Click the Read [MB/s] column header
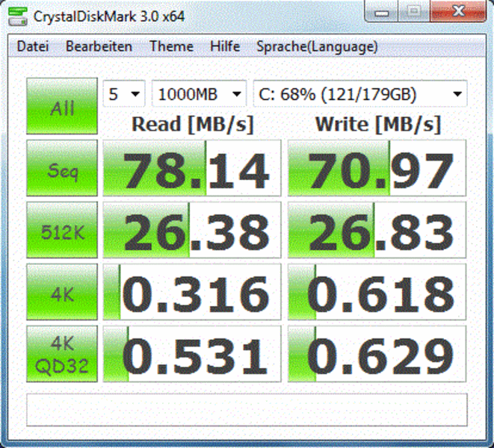This screenshot has height=448, width=494. coord(192,125)
